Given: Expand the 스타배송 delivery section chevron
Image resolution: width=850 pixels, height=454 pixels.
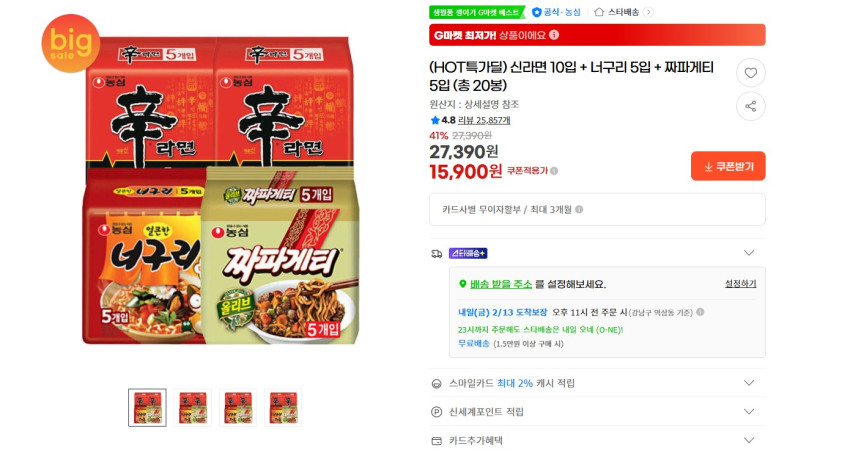Looking at the screenshot, I should (749, 253).
